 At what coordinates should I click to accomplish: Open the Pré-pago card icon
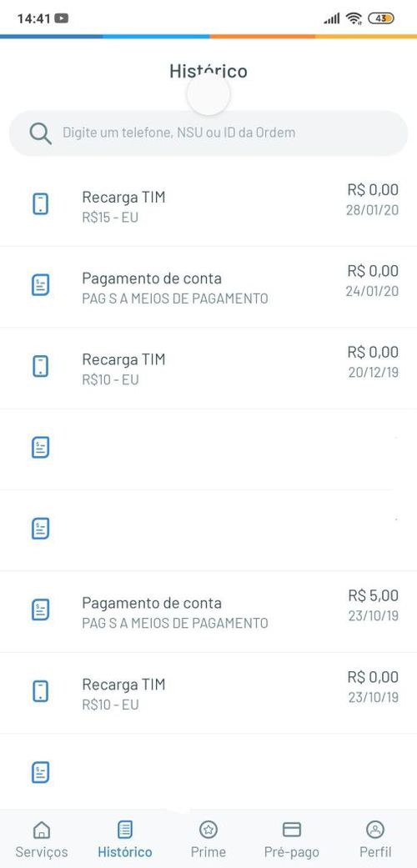tap(291, 830)
